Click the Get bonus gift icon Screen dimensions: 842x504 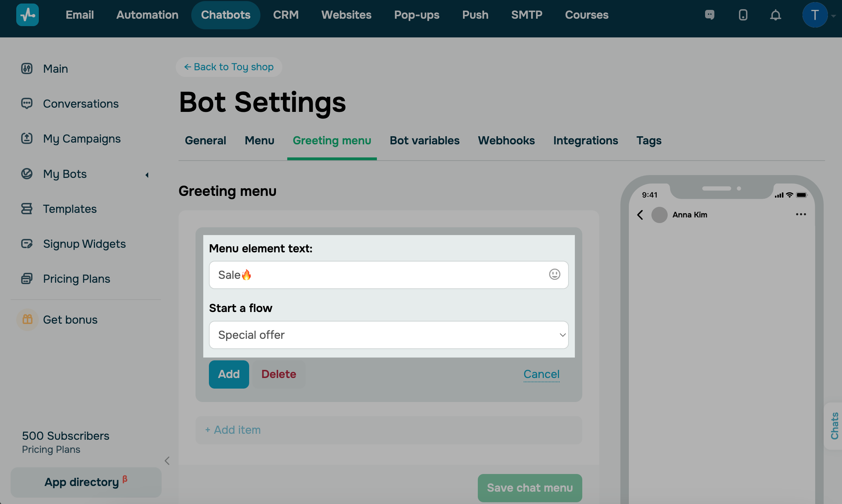coord(28,319)
